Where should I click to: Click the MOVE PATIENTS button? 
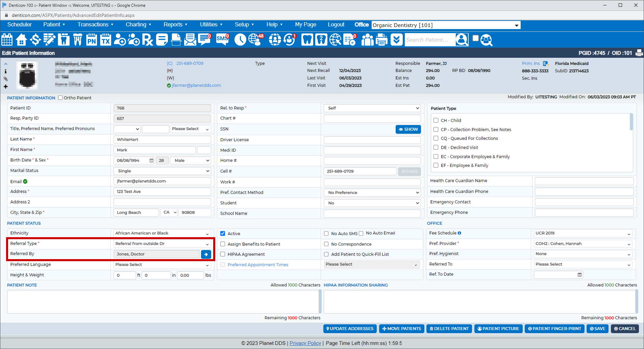401,329
